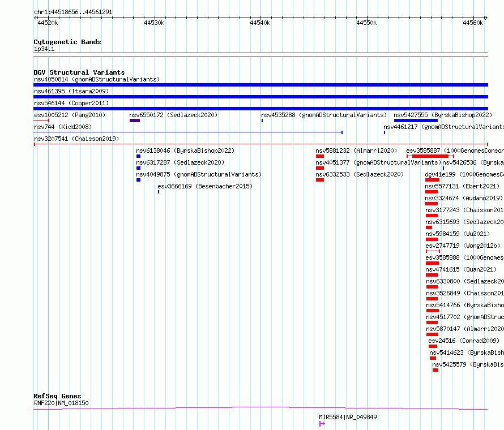The height and width of the screenshot is (430, 504).
Task: Open nsv5426536 Byrska variant label
Action: 473,162
